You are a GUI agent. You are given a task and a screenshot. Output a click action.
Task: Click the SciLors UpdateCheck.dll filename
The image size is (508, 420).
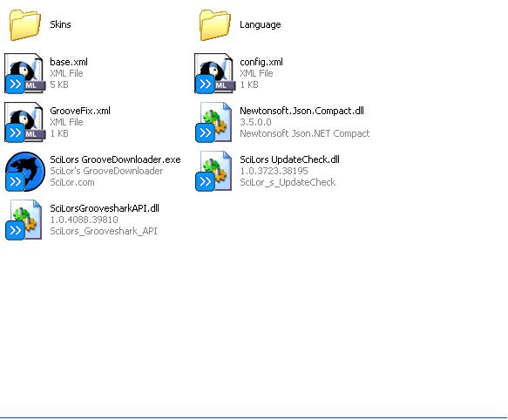[289, 159]
